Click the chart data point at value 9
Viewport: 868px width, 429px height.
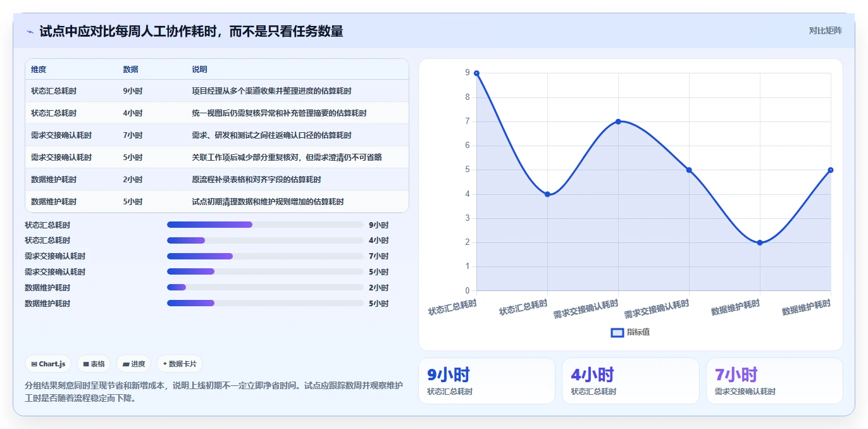(476, 73)
